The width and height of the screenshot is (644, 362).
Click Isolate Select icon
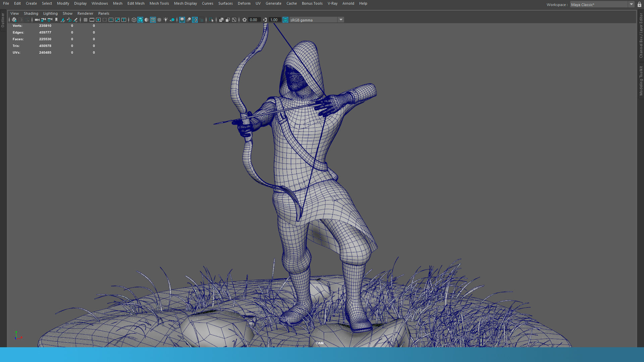tap(211, 20)
